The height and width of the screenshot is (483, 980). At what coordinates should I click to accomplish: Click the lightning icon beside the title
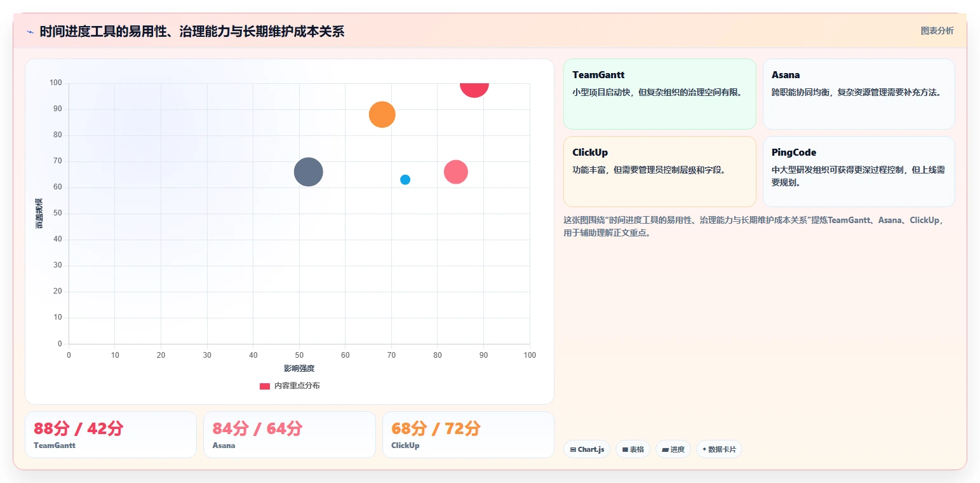tap(30, 32)
